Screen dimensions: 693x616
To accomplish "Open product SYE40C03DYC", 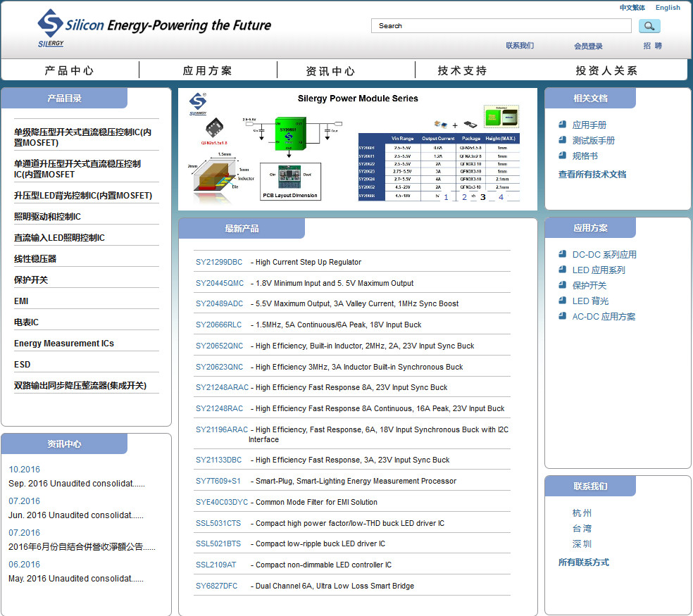I will click(x=222, y=503).
